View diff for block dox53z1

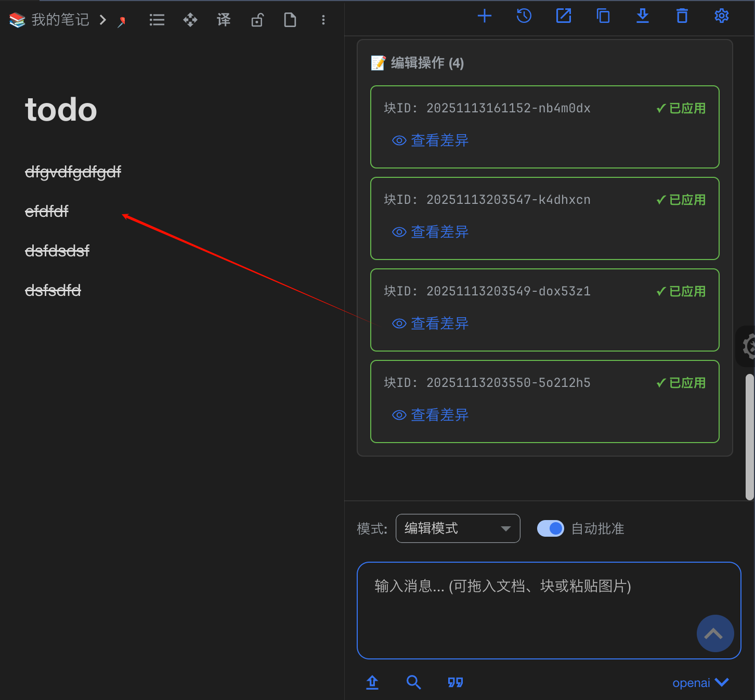coord(430,323)
